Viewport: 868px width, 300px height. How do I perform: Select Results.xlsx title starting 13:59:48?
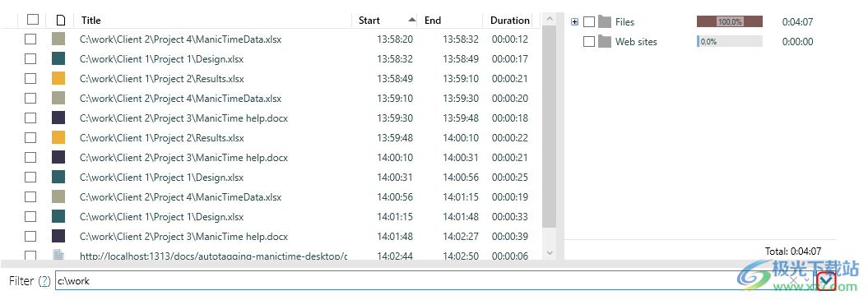click(161, 138)
